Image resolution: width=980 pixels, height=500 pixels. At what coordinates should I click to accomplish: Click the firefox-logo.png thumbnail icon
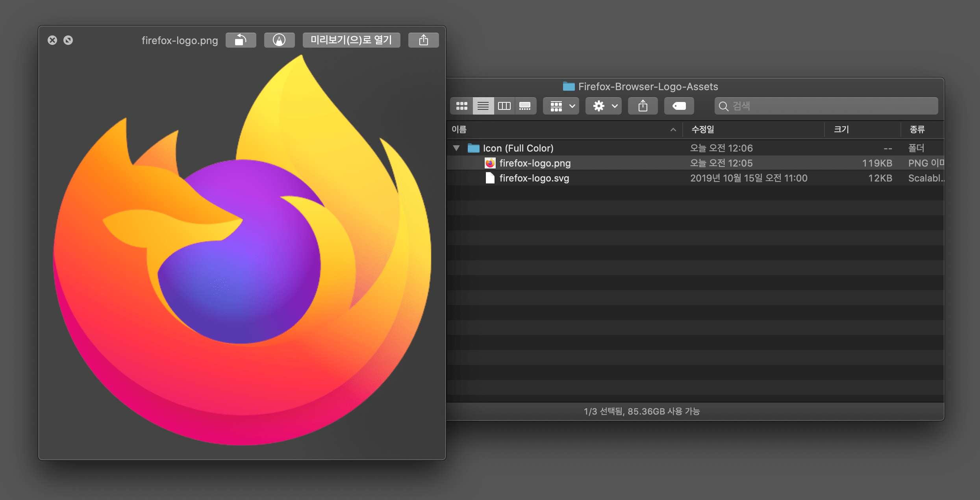pos(490,163)
